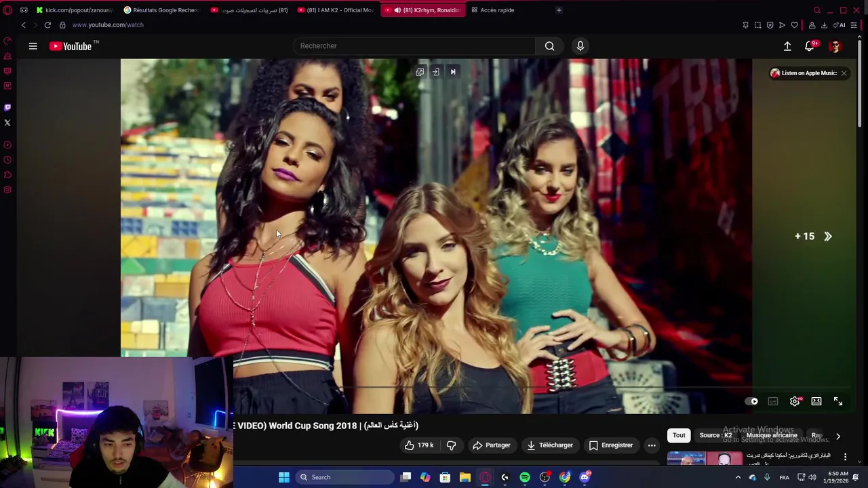
Task: Open the YouTube hamburger guide menu
Action: click(x=33, y=46)
